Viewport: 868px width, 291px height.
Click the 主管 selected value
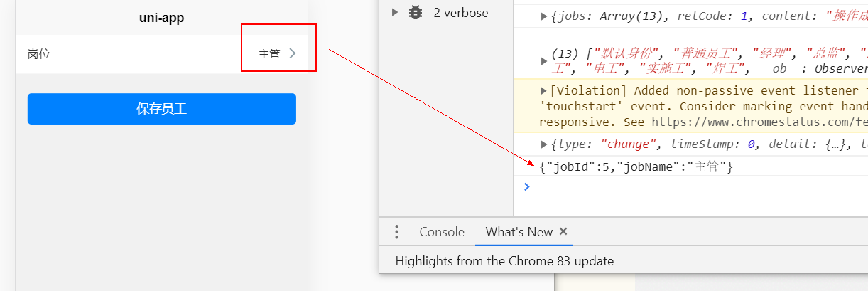[269, 54]
